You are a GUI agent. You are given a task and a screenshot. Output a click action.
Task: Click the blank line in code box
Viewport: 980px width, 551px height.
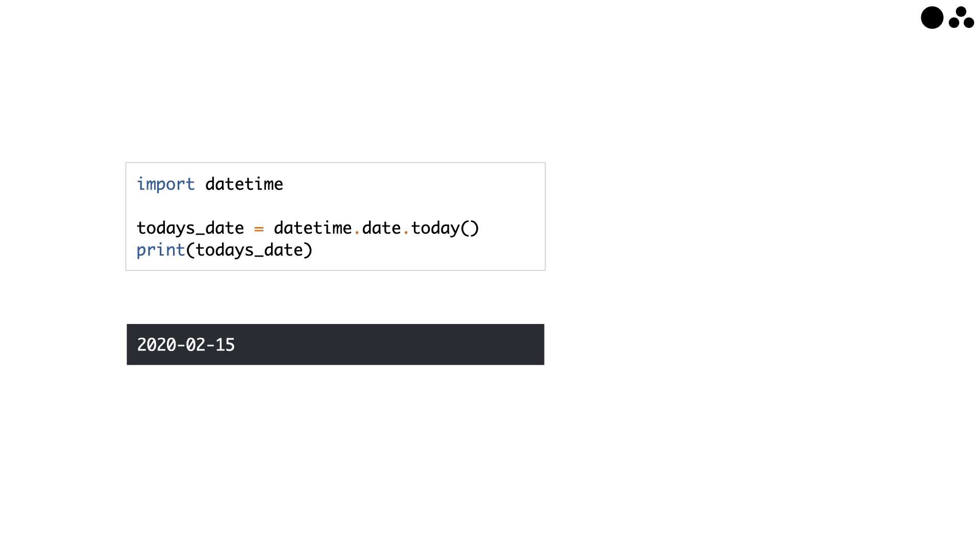click(x=335, y=206)
